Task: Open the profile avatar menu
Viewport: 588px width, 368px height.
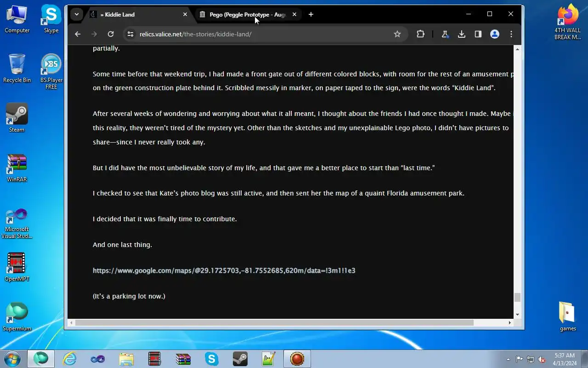Action: [x=495, y=34]
